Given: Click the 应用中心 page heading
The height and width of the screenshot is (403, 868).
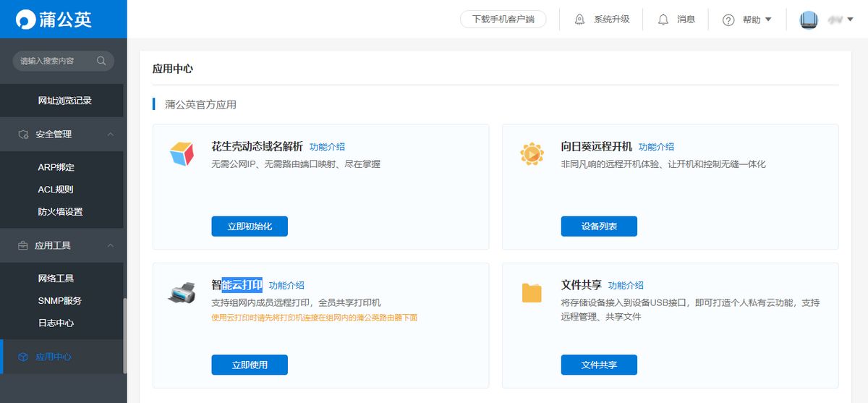Looking at the screenshot, I should [x=172, y=69].
